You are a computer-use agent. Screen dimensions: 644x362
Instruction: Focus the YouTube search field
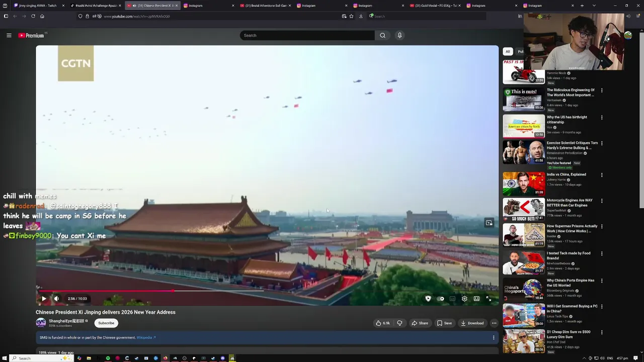click(307, 35)
